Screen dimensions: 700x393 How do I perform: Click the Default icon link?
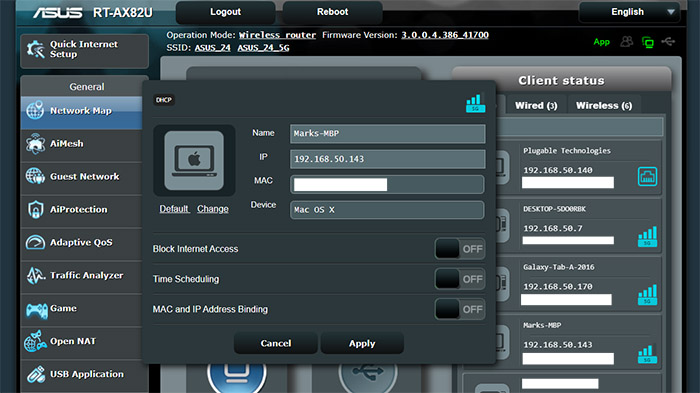pyautogui.click(x=174, y=209)
